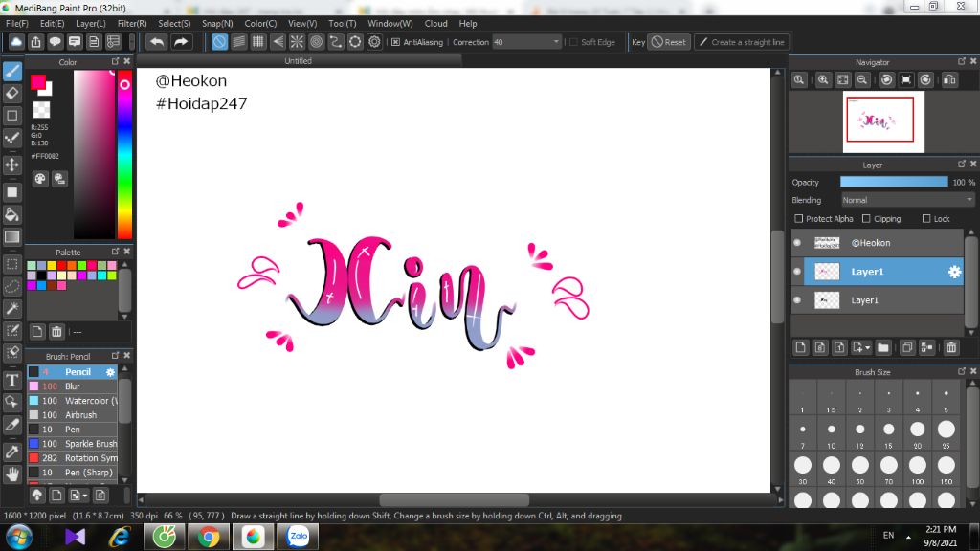Click the Reset key button
The height and width of the screenshot is (551, 980).
click(668, 42)
